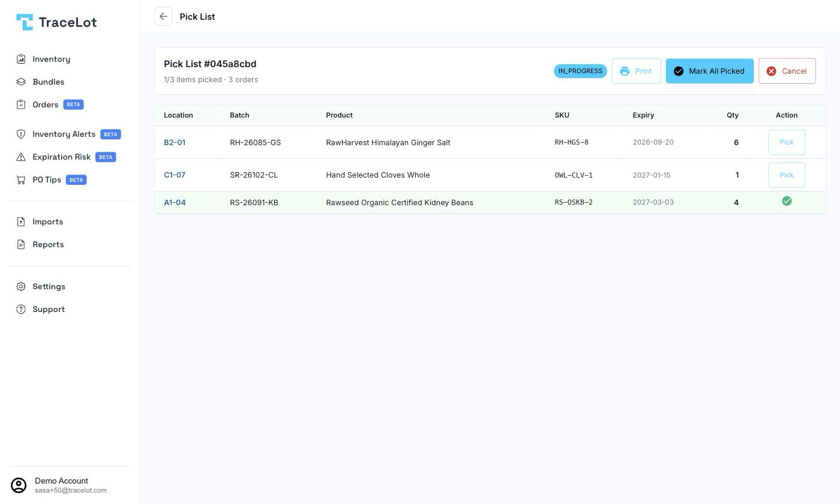840x504 pixels.
Task: Go back using the arrow button
Action: coord(163,16)
